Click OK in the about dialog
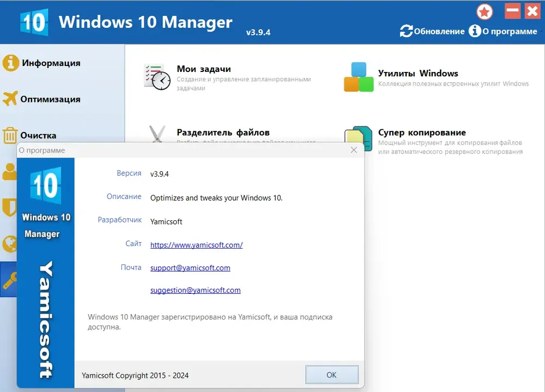Image resolution: width=545 pixels, height=392 pixels. (331, 375)
